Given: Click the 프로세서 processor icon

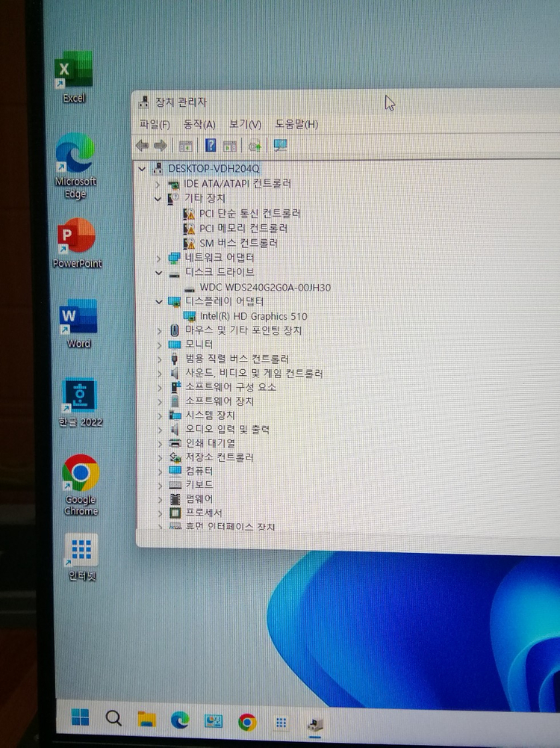Looking at the screenshot, I should (x=175, y=513).
